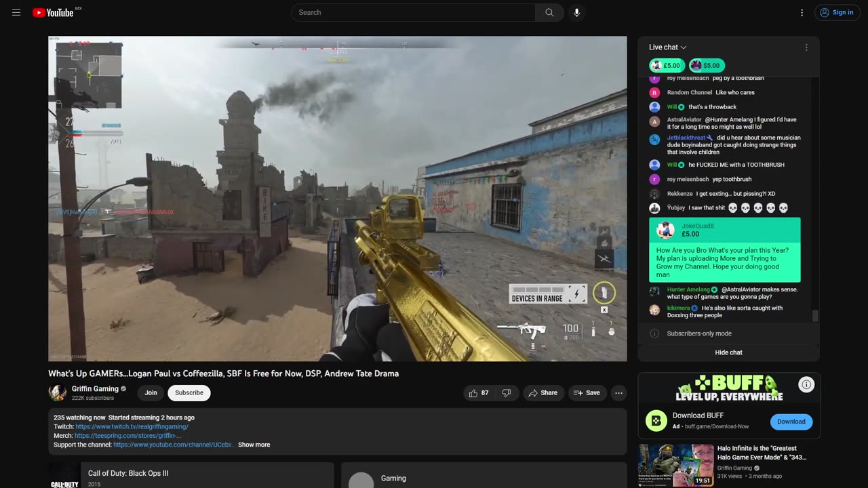
Task: Click Hunter Amelang's chat avatar
Action: [654, 291]
